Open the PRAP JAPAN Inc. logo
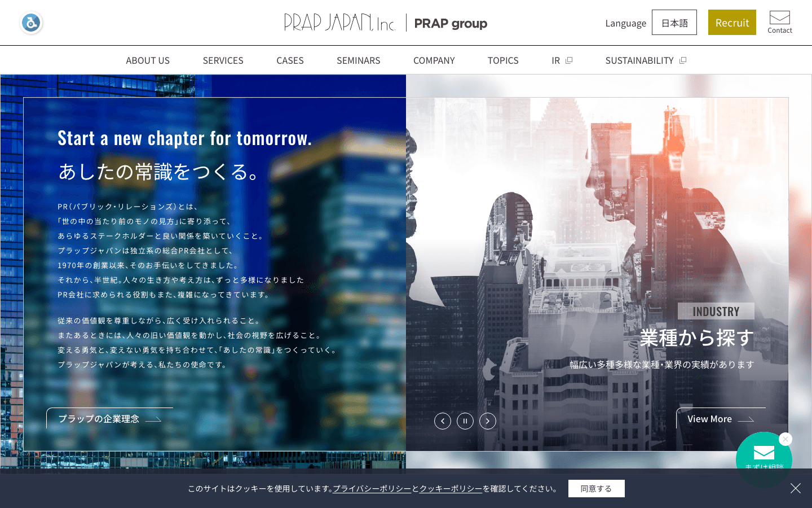The width and height of the screenshot is (812, 508). coord(339,23)
